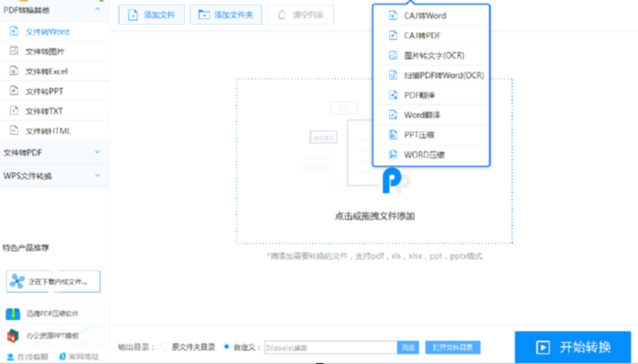Click the 文件转TXT sidebar icon
638x364 pixels.
click(14, 110)
